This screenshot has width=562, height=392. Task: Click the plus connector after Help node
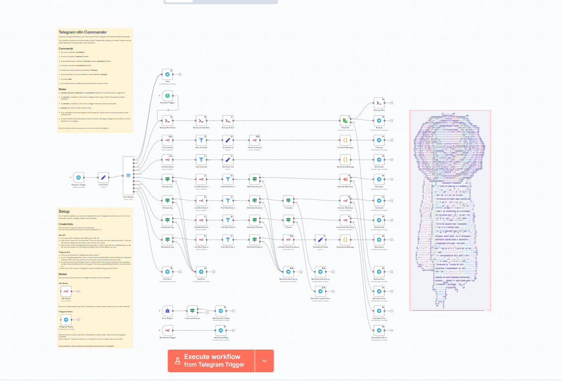click(180, 75)
